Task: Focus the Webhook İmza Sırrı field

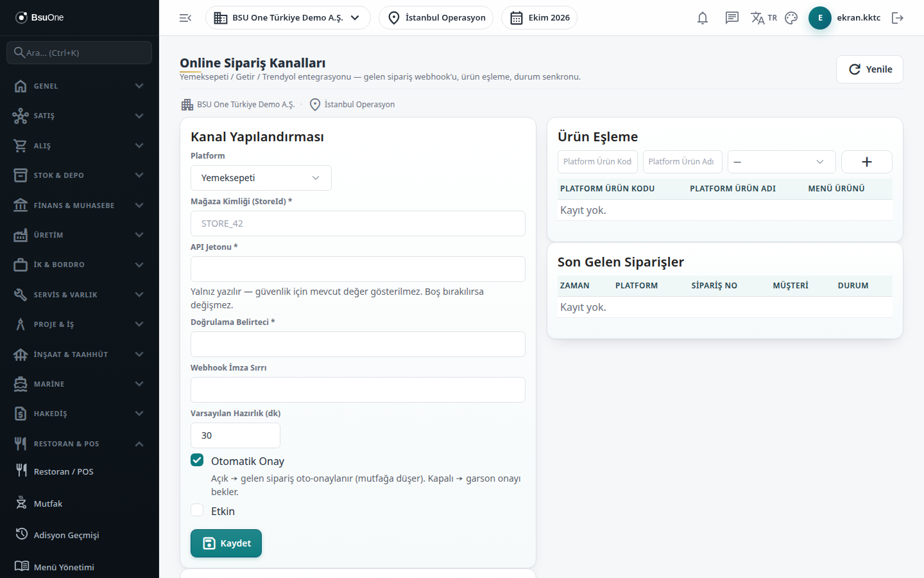Action: pos(358,390)
